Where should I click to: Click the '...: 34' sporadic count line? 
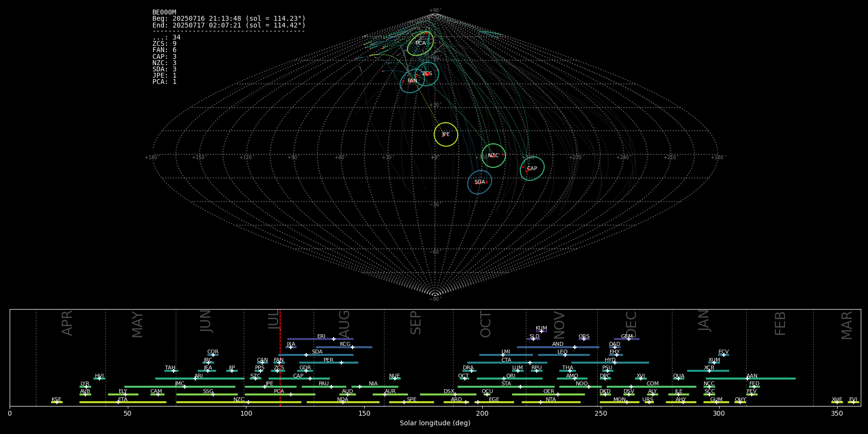click(166, 38)
